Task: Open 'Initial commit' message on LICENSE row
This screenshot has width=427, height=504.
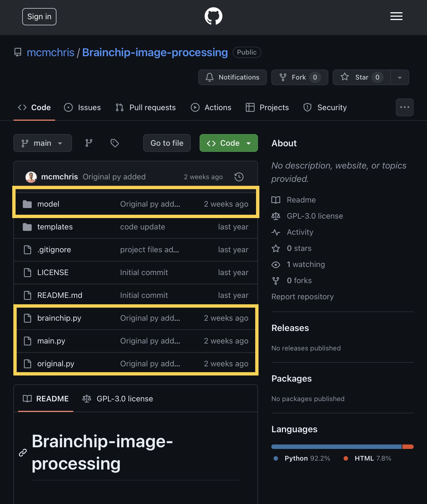Action: point(144,273)
